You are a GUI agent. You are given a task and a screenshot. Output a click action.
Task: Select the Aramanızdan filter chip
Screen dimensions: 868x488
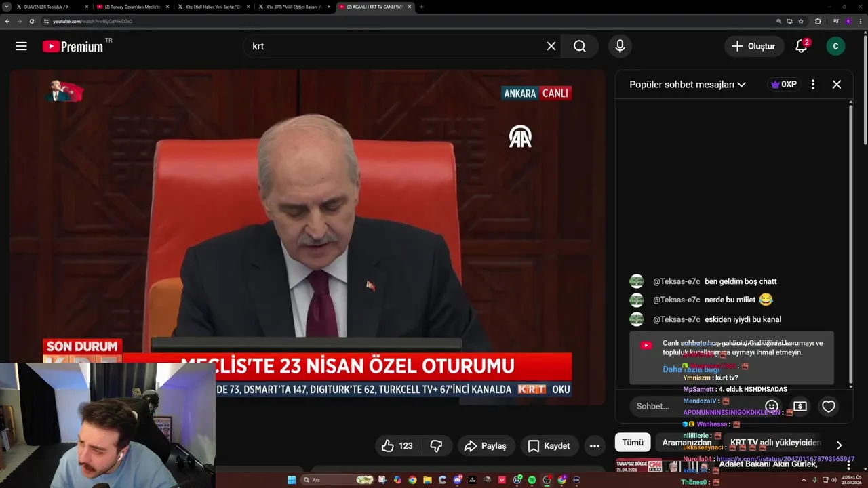tap(687, 443)
